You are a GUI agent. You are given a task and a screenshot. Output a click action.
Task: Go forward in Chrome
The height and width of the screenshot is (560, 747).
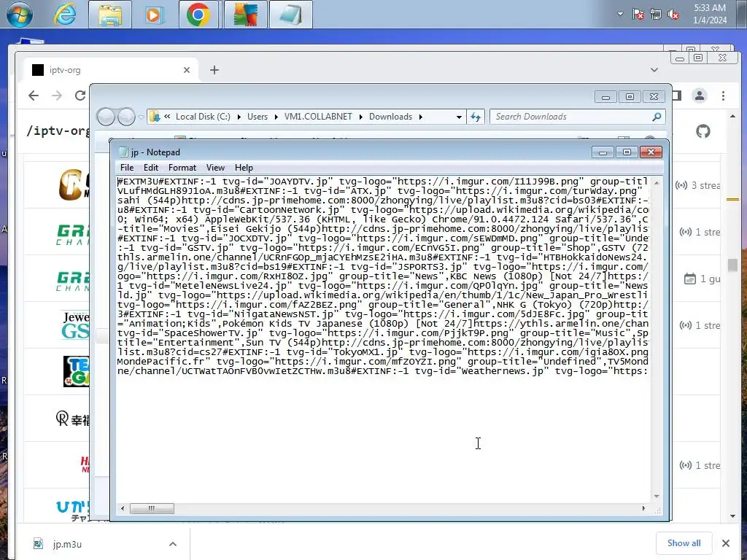pyautogui.click(x=57, y=96)
